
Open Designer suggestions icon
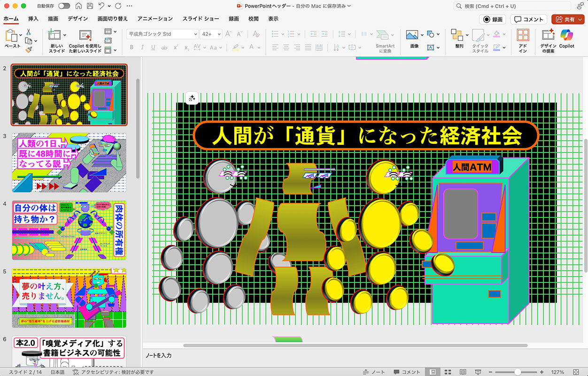tap(548, 35)
